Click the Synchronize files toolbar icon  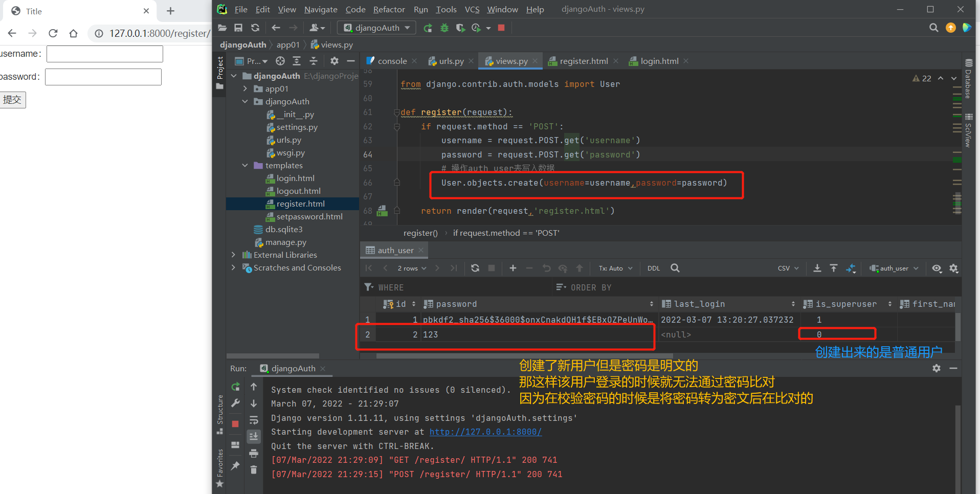[x=255, y=28]
